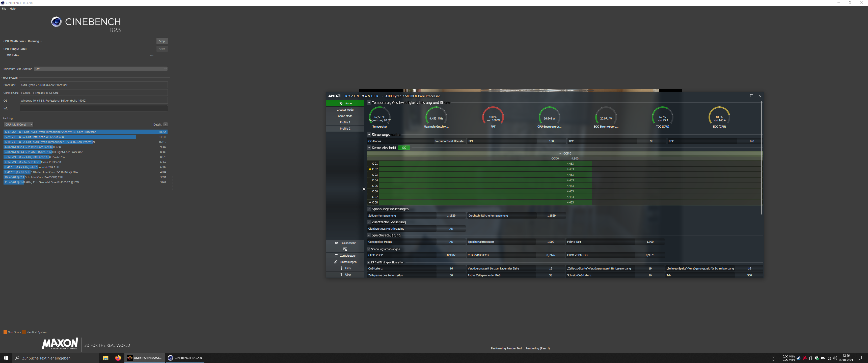Open Einstellungen via the gears icon

[336, 262]
